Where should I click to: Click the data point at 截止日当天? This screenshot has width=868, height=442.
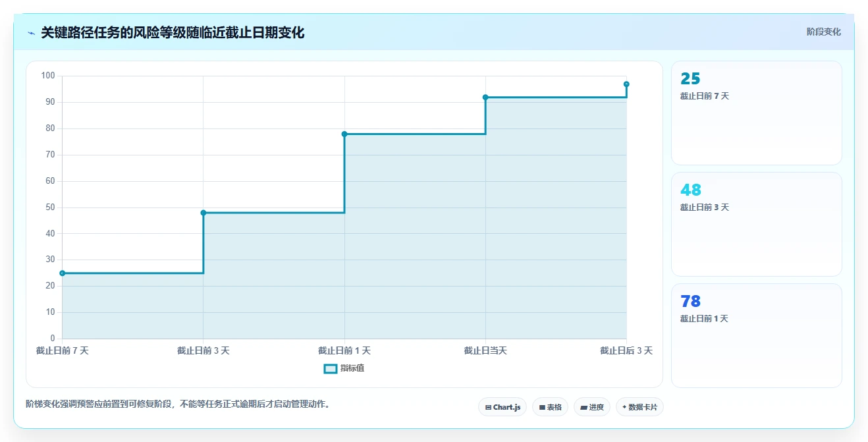click(485, 97)
